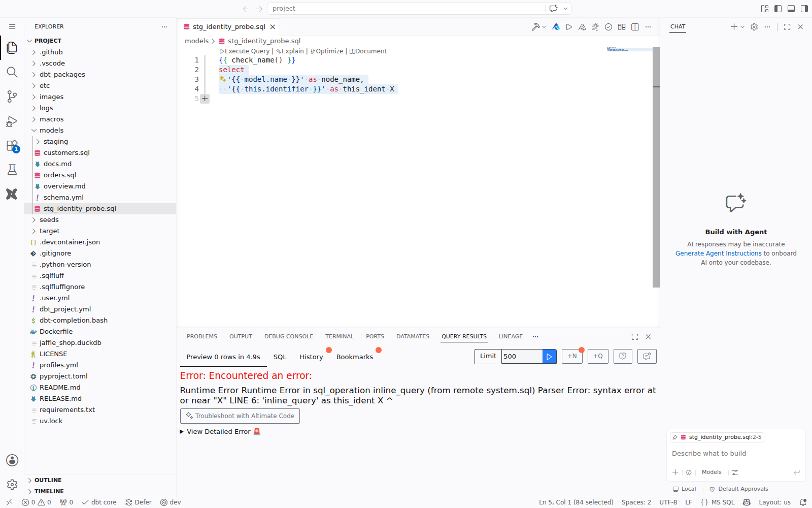Click Execute Query code lens
Screen dimensions: 812x508
pyautogui.click(x=245, y=51)
